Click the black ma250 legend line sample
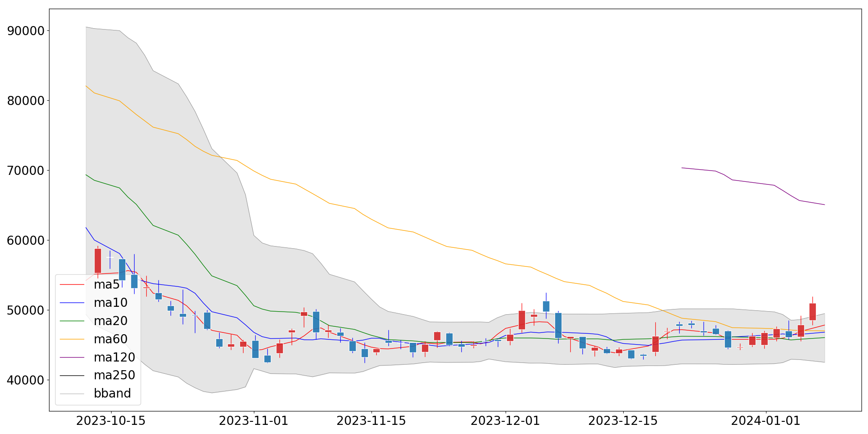The width and height of the screenshot is (868, 434). click(72, 375)
